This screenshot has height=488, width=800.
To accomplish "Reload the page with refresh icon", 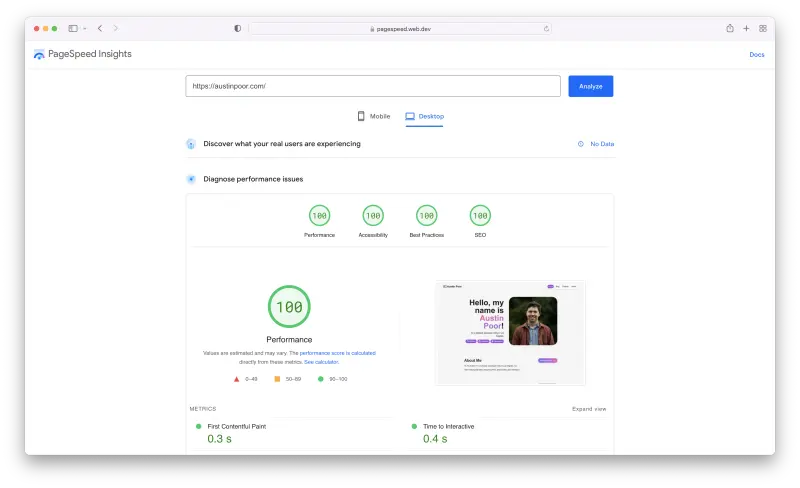I will pyautogui.click(x=546, y=29).
